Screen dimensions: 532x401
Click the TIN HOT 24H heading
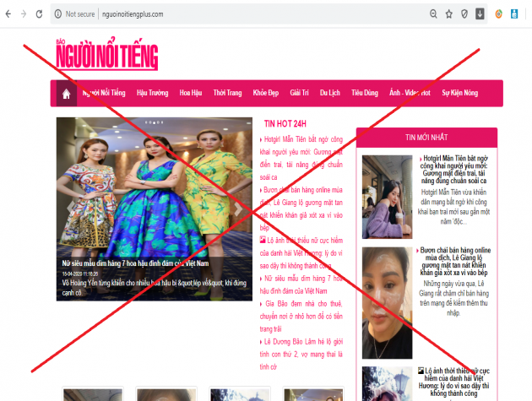coord(285,124)
